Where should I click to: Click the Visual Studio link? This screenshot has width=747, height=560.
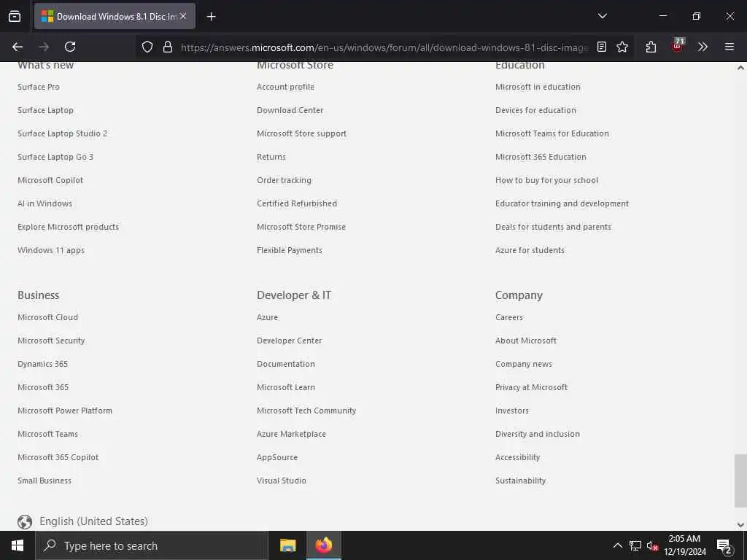[281, 481]
